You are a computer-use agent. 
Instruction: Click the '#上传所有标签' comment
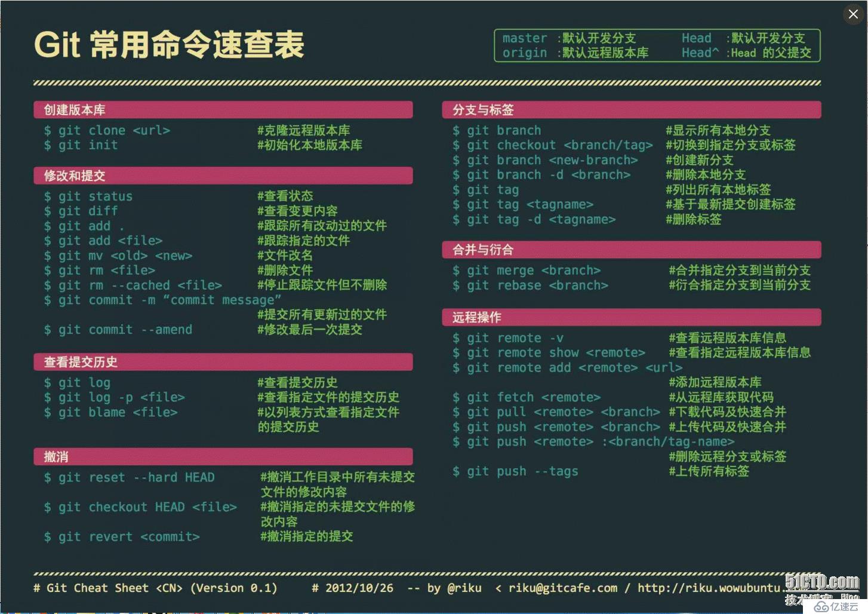pos(709,471)
